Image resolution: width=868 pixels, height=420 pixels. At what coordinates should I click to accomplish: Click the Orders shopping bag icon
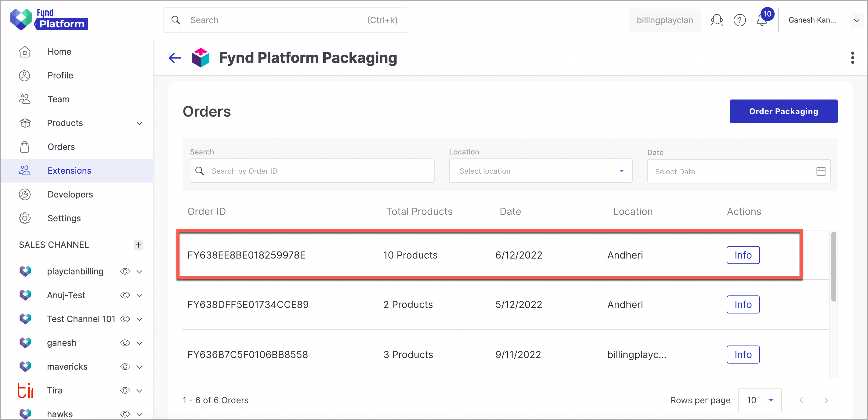pos(25,147)
